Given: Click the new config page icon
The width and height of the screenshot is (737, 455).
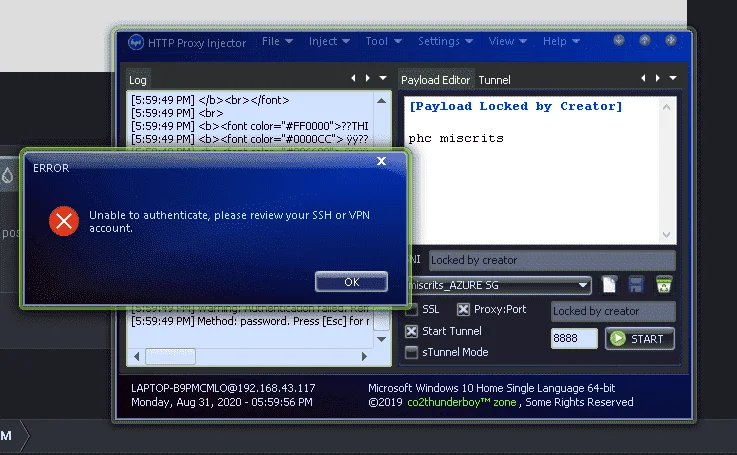Looking at the screenshot, I should point(610,284).
